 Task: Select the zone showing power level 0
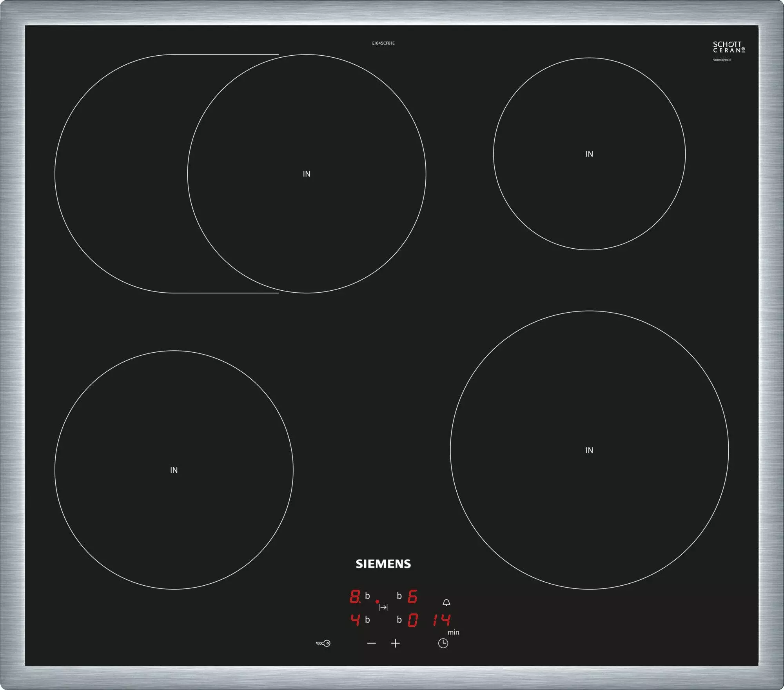[x=412, y=620]
